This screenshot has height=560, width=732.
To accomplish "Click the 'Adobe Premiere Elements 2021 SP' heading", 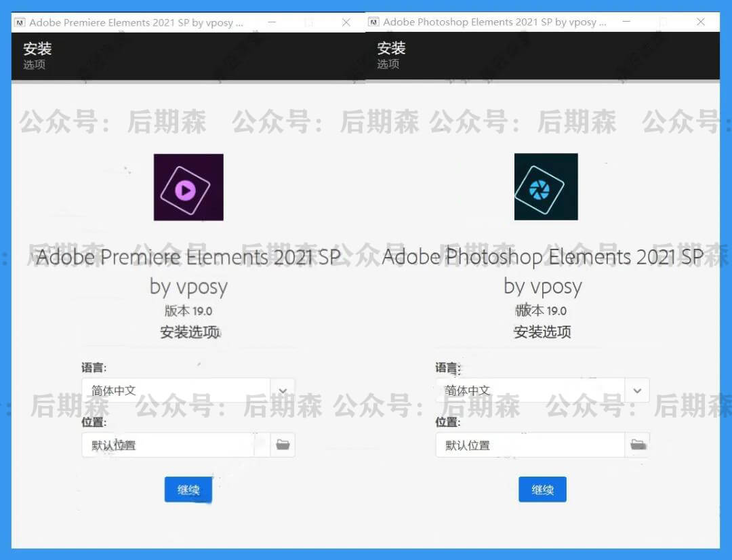I will tap(188, 257).
